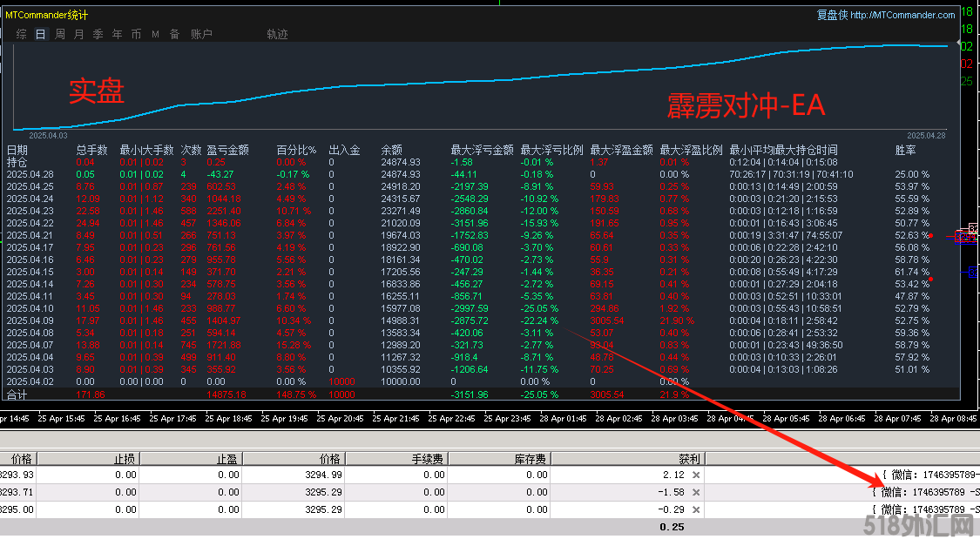Close the order with -1.58 profit
Screen dimensions: 980x546
pos(696,492)
